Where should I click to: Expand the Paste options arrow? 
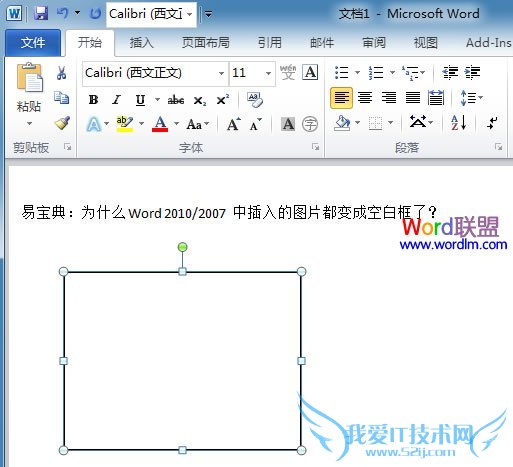pos(29,124)
